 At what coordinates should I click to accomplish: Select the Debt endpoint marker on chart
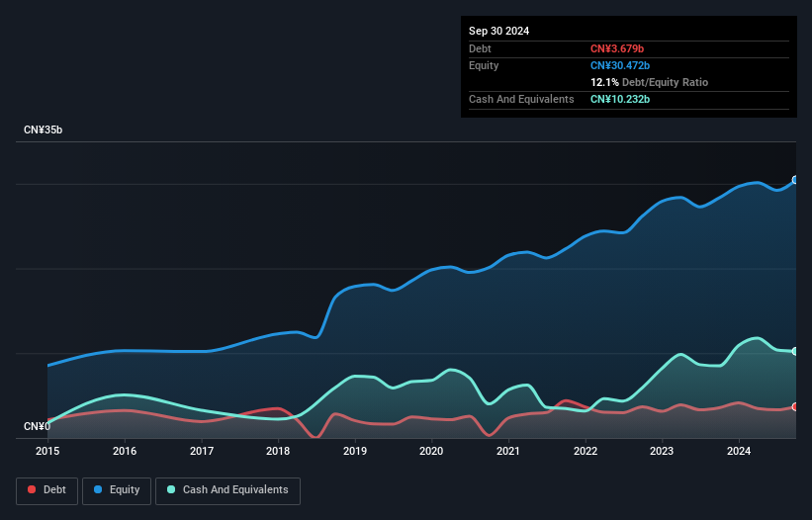(x=795, y=406)
